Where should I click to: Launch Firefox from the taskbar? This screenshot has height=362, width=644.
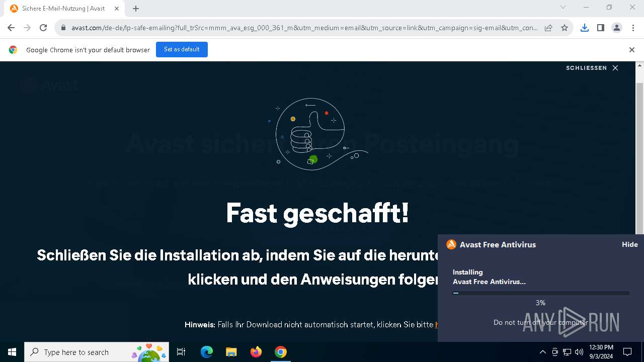256,352
